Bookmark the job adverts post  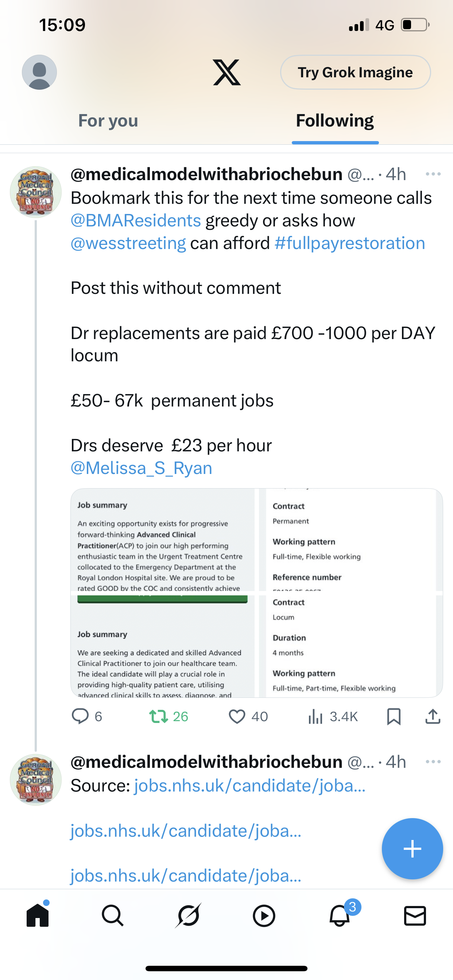tap(394, 716)
